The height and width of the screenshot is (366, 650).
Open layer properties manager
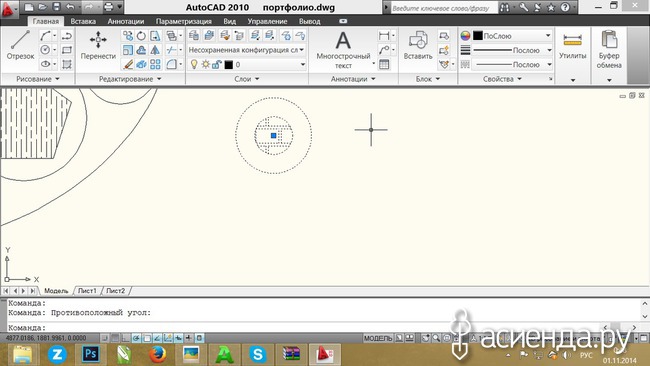(194, 36)
